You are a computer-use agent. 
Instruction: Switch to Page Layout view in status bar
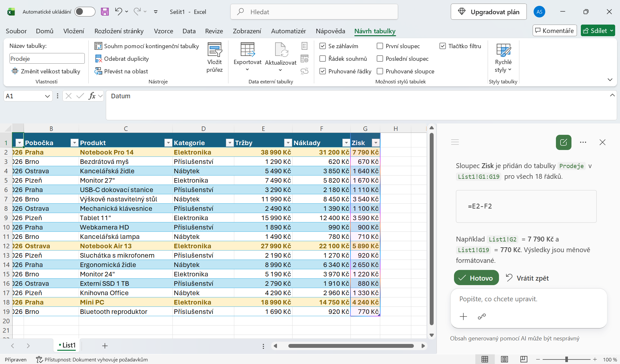[504, 359]
